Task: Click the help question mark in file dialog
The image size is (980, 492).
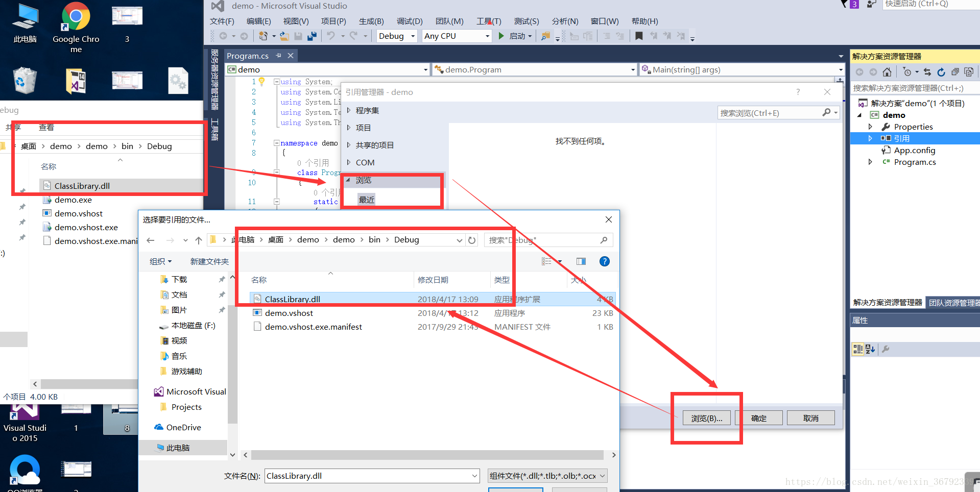Action: tap(605, 261)
